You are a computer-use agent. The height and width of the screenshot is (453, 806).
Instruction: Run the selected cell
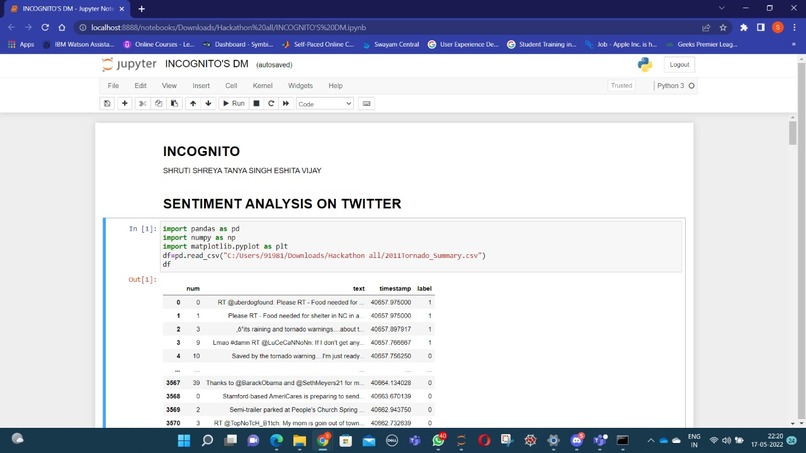click(233, 103)
